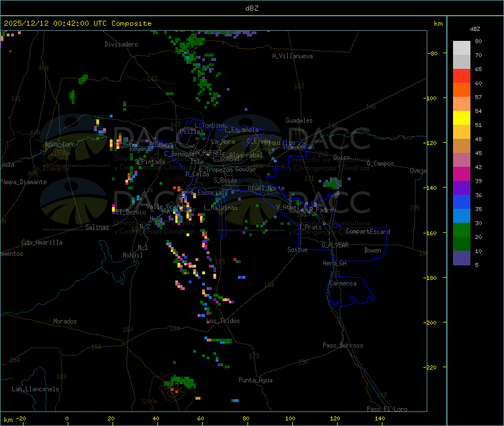Viewport: 504px width, 426px height.
Task: Click the Bowen label
Action: point(373,250)
